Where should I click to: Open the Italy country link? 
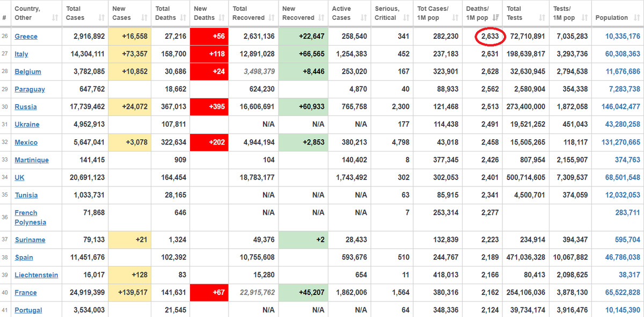tap(21, 54)
